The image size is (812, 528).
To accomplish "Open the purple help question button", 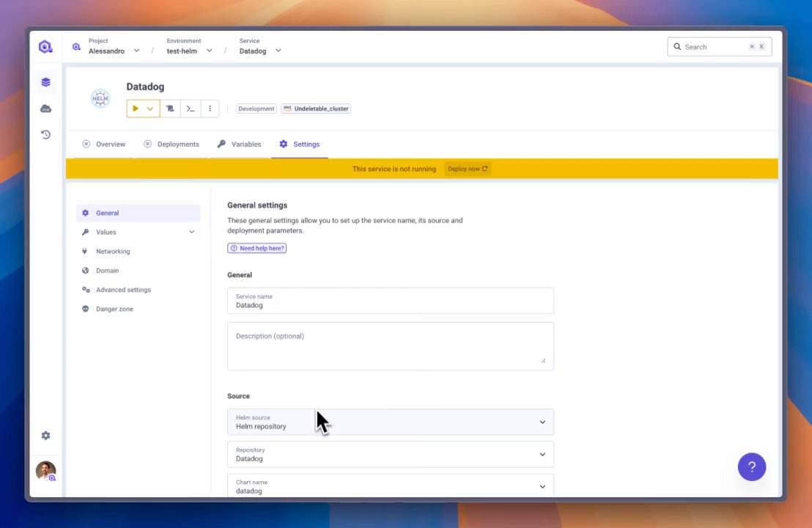I will 751,467.
